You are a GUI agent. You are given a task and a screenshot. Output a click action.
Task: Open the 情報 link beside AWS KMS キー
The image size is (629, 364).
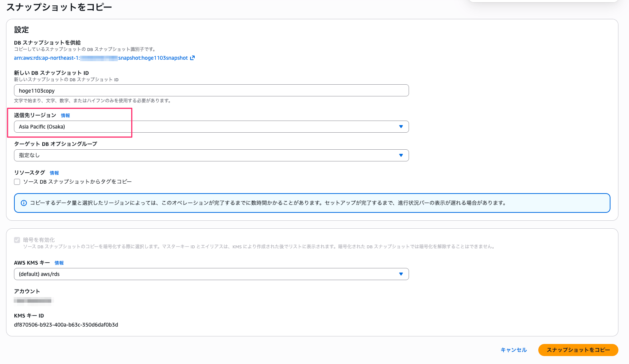[59, 263]
